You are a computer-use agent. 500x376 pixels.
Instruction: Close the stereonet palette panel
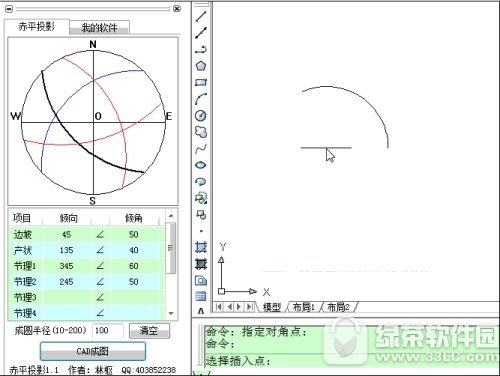point(177,9)
